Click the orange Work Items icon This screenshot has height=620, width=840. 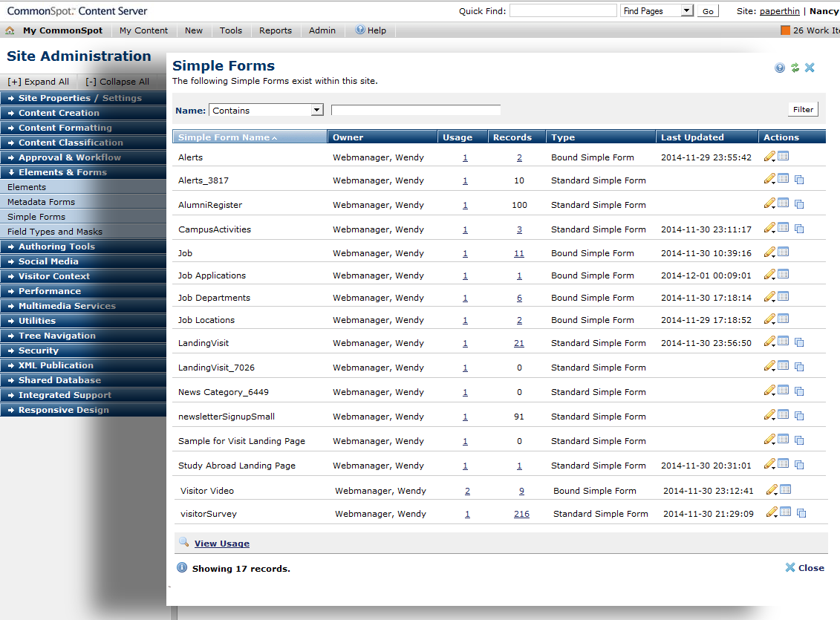[785, 30]
